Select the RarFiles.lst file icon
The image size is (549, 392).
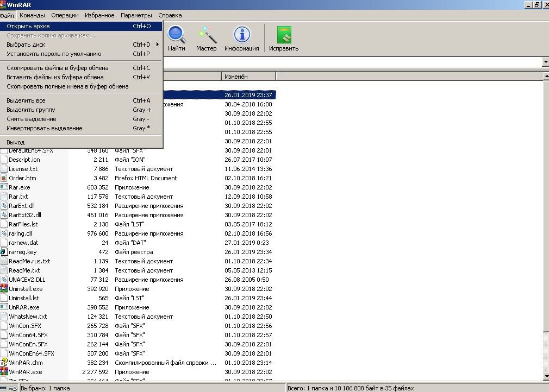coord(4,224)
